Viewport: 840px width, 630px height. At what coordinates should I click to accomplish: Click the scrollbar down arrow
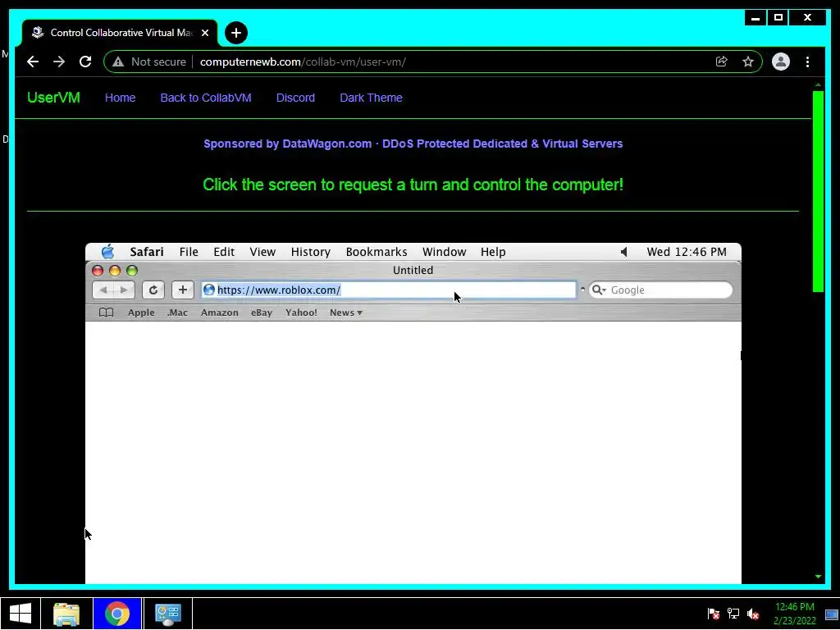(818, 577)
